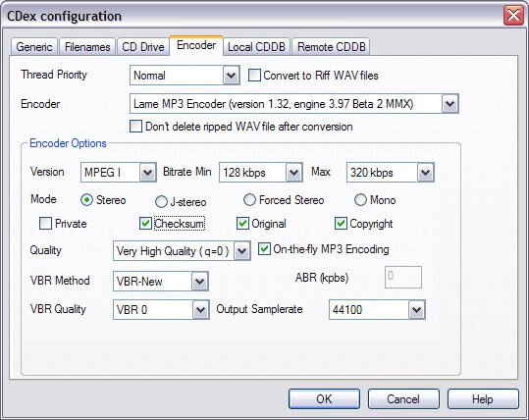Switch to the Generic tab

click(34, 46)
